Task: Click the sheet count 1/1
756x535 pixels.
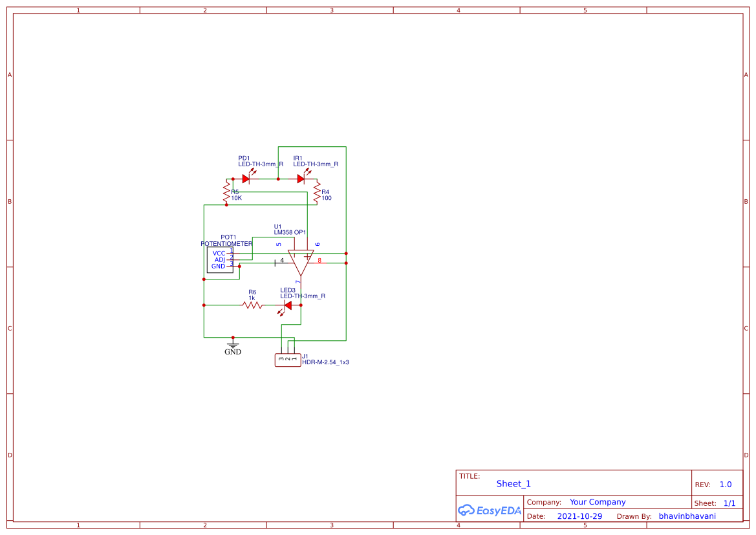Action: [729, 503]
